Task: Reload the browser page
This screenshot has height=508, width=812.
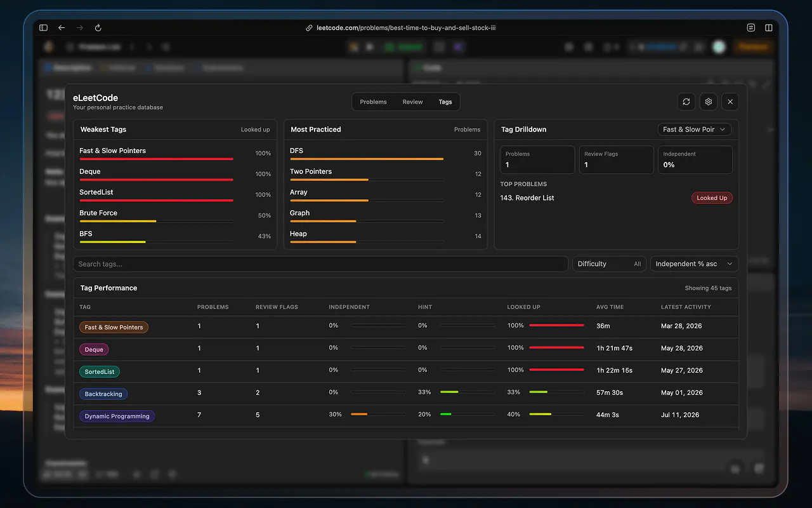Action: 98,28
